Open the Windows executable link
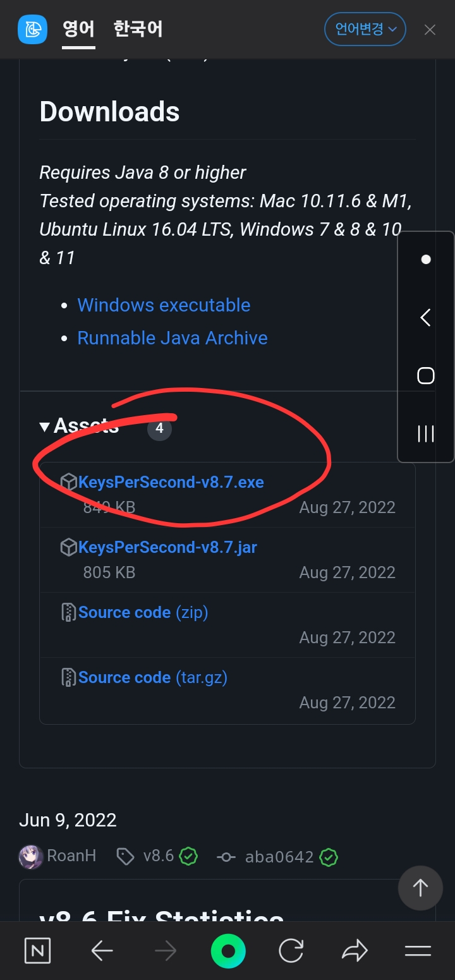The width and height of the screenshot is (455, 980). click(x=163, y=305)
